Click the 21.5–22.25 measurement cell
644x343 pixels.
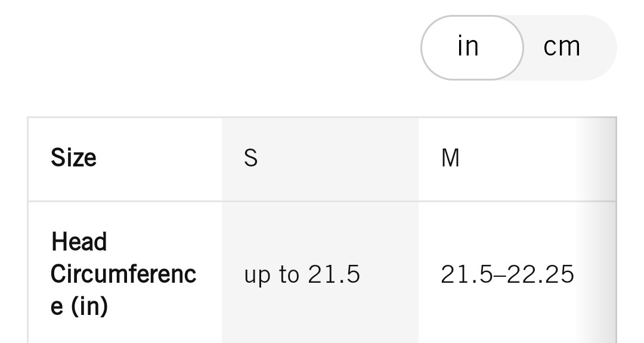[516, 273]
